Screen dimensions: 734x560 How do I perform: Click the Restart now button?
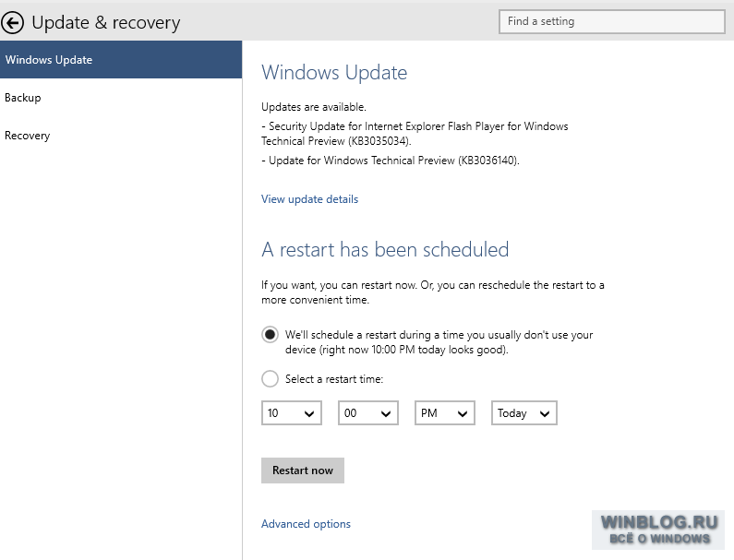[x=303, y=471]
